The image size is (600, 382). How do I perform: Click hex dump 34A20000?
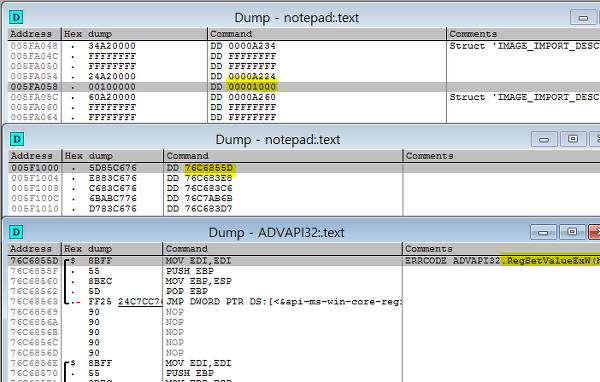click(112, 46)
